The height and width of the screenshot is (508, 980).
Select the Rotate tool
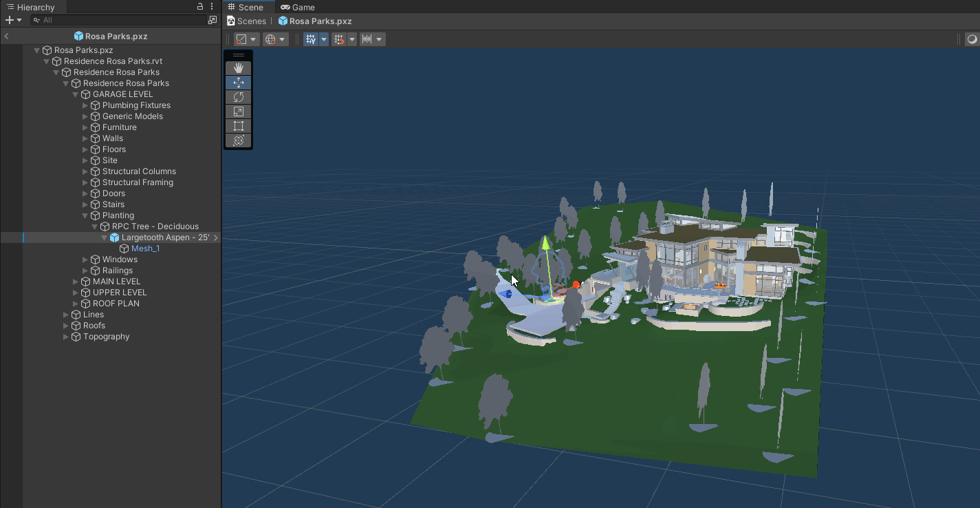coord(239,97)
